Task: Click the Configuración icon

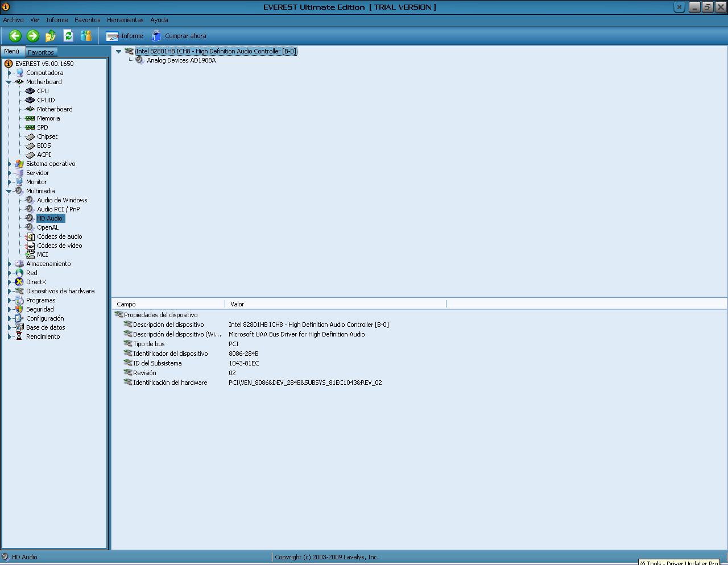Action: [19, 318]
